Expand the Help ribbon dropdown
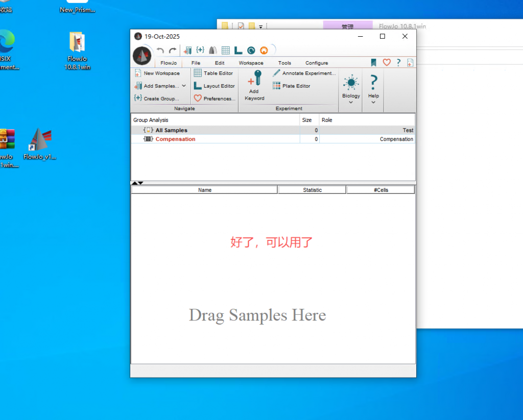Viewport: 523px width, 420px height. coord(373,102)
